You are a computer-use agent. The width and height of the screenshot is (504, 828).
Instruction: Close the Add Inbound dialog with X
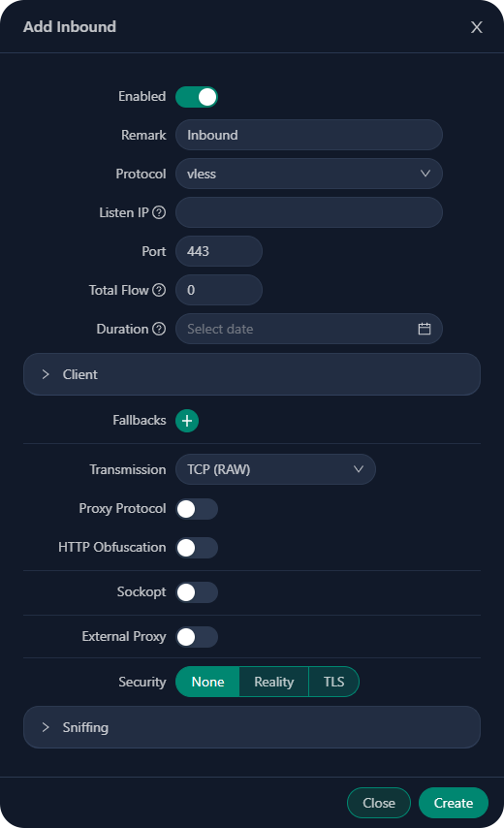coord(477,27)
